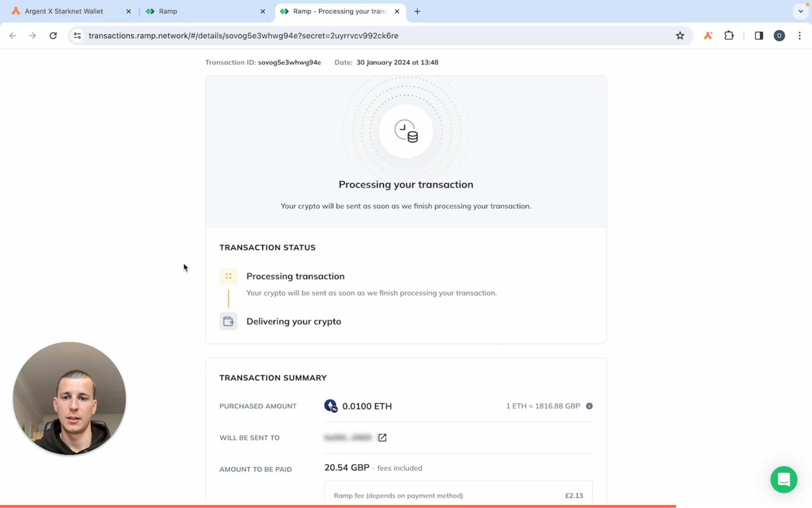Reload the Ramp transaction page
This screenshot has height=508, width=812.
click(x=53, y=36)
